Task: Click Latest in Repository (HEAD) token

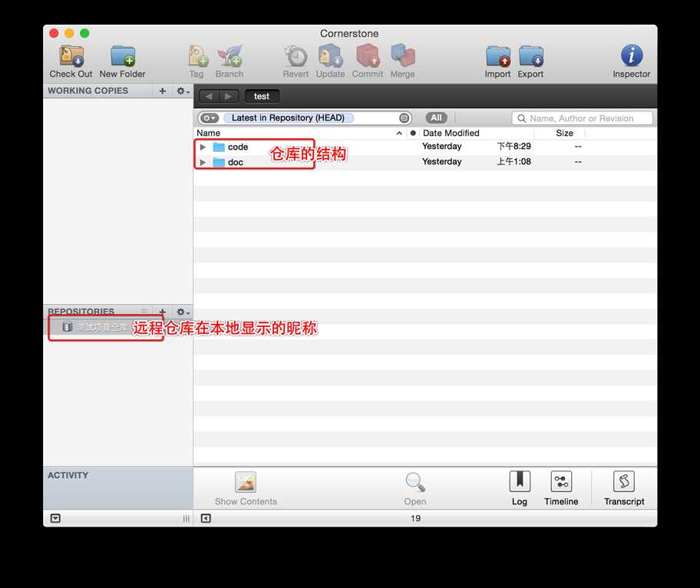Action: tap(288, 118)
